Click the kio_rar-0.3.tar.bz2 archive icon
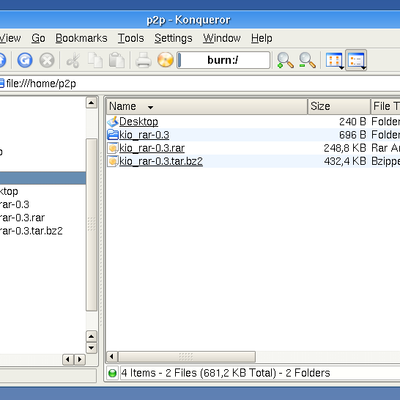This screenshot has height=400, width=400. [113, 161]
